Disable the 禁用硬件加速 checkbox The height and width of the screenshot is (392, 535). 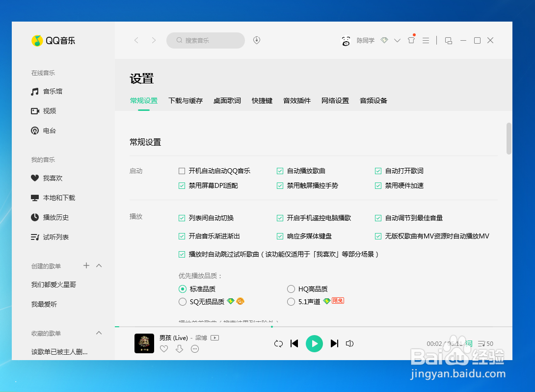(x=378, y=186)
